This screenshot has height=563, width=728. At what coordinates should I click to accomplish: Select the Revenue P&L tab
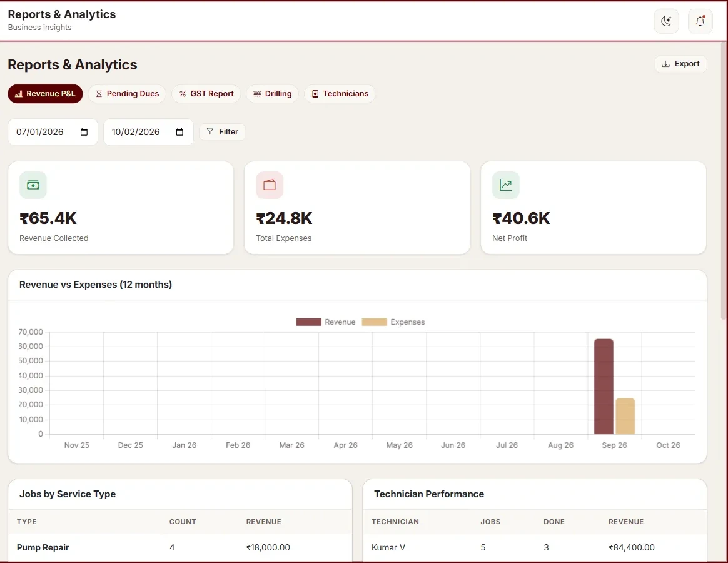pyautogui.click(x=45, y=93)
